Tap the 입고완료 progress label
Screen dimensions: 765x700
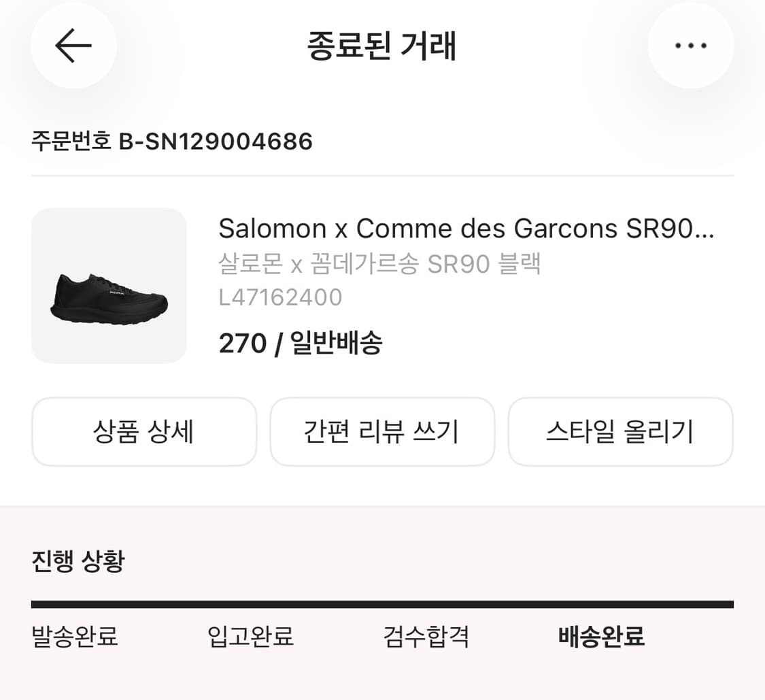(250, 637)
